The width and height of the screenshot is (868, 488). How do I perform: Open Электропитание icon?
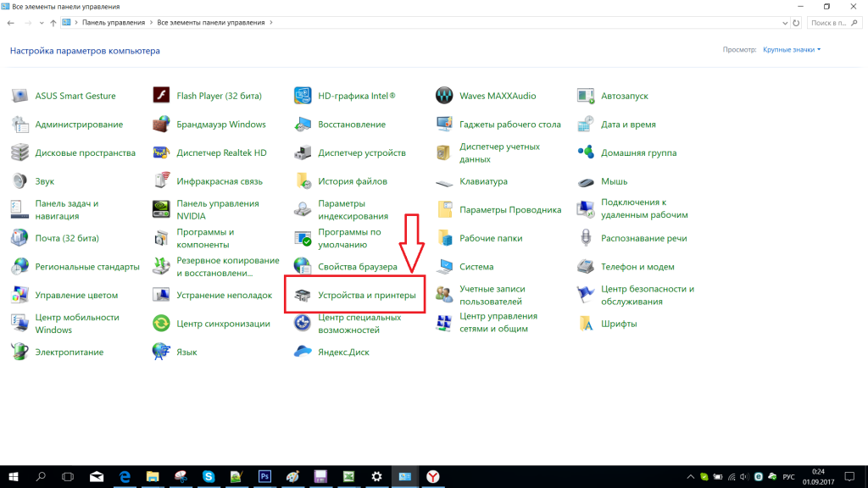tap(20, 352)
